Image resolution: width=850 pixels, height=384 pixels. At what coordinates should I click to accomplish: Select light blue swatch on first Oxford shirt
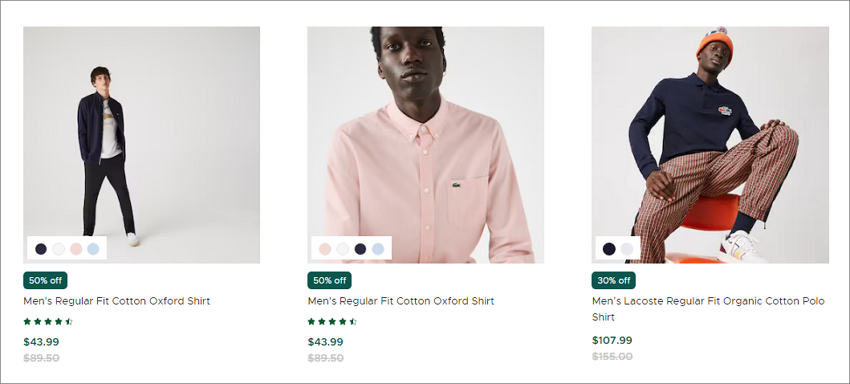coord(93,249)
